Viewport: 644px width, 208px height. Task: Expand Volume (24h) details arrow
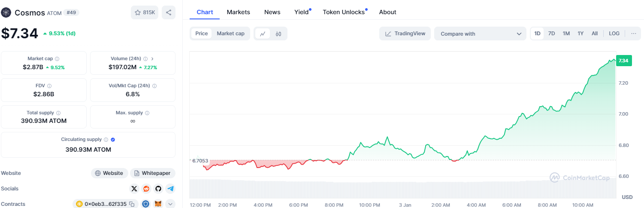(153, 58)
